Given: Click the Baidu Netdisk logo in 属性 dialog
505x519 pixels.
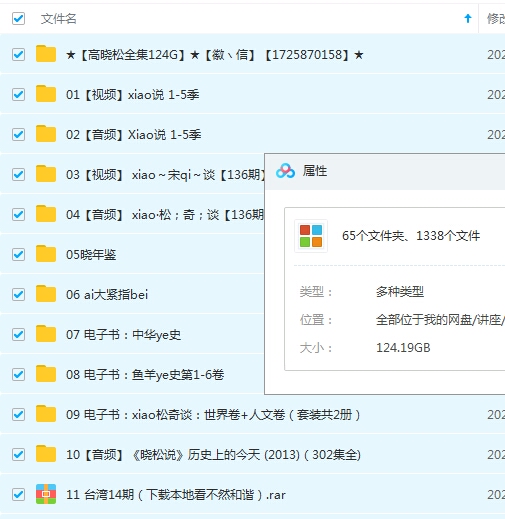Looking at the screenshot, I should (x=285, y=171).
